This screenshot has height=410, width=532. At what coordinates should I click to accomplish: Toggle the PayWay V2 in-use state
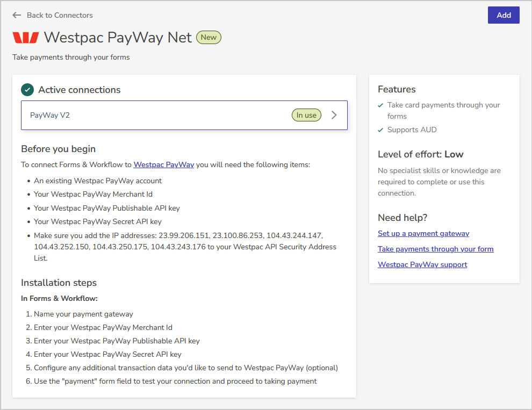[x=306, y=114]
